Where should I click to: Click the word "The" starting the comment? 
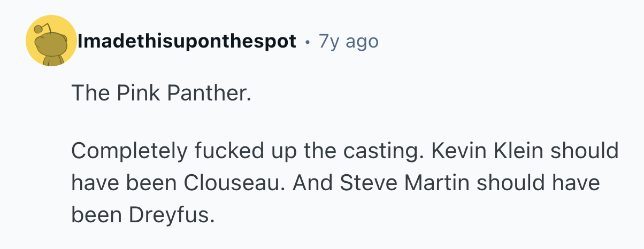(x=88, y=94)
